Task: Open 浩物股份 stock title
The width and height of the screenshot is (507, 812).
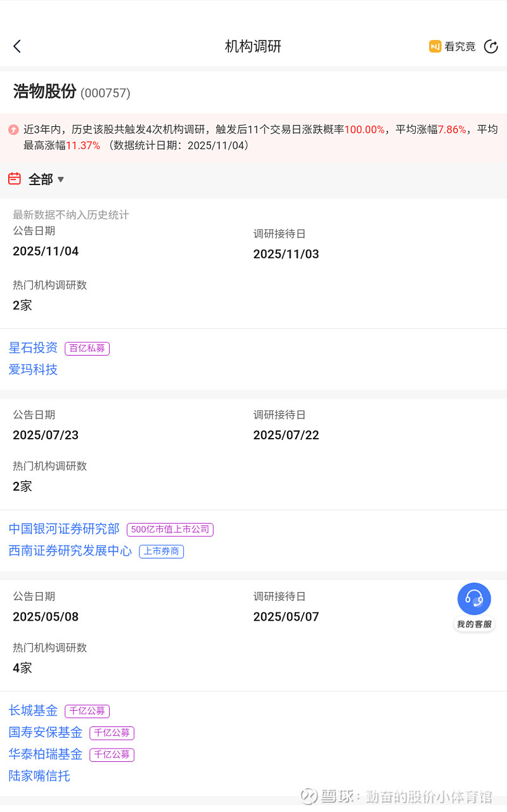Action: click(44, 92)
